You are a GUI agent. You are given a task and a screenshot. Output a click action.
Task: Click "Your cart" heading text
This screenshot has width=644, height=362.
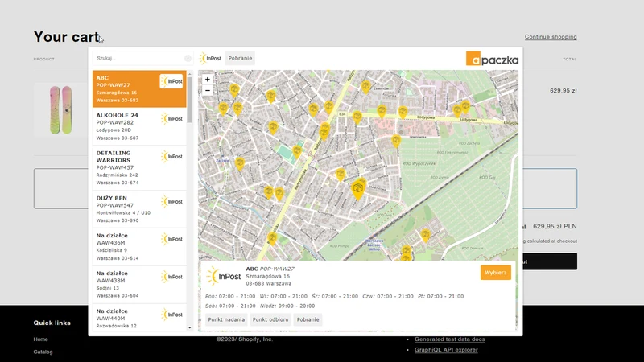[66, 37]
